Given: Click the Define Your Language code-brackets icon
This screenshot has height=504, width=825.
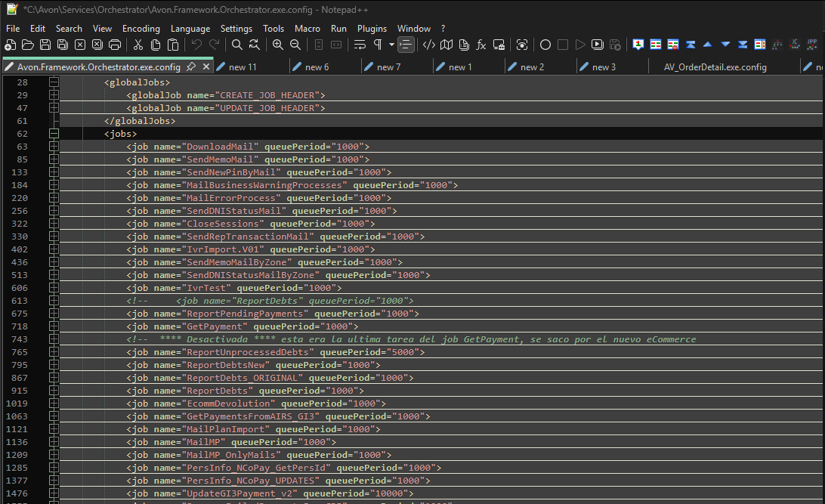Looking at the screenshot, I should pos(429,45).
